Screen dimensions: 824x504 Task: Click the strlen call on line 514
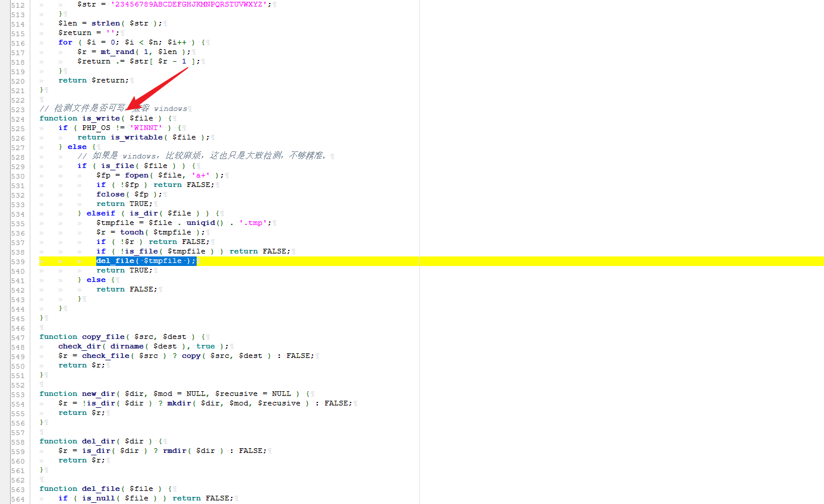pos(106,23)
